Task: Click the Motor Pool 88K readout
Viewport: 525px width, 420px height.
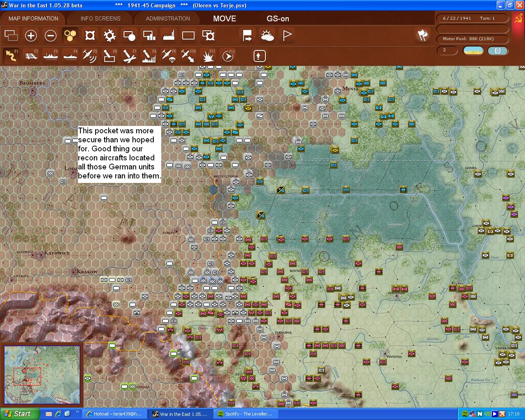Action: click(472, 39)
